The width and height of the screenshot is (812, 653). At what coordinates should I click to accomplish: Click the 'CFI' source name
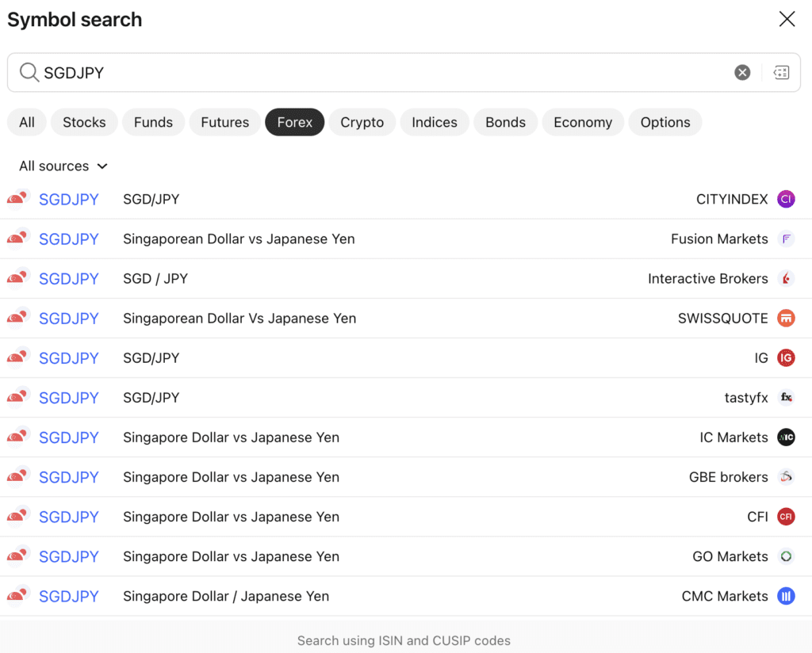coord(757,517)
